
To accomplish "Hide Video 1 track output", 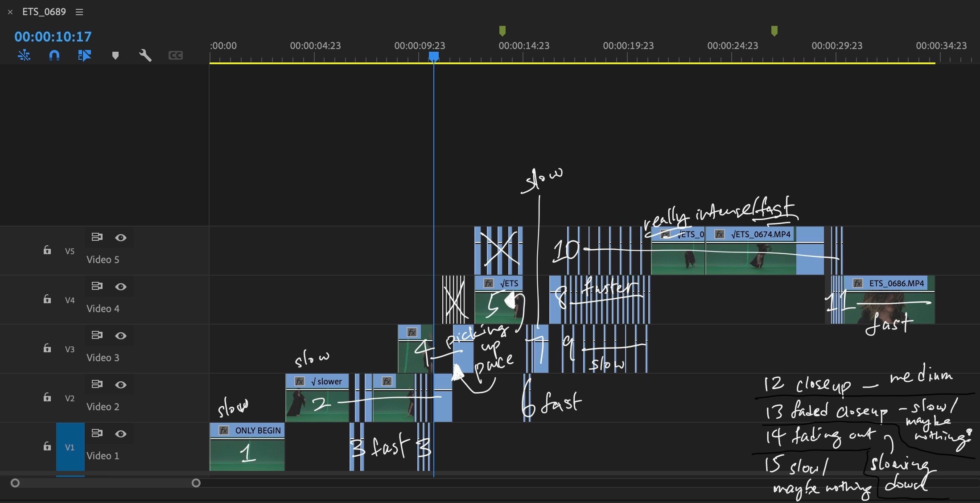I will (121, 434).
